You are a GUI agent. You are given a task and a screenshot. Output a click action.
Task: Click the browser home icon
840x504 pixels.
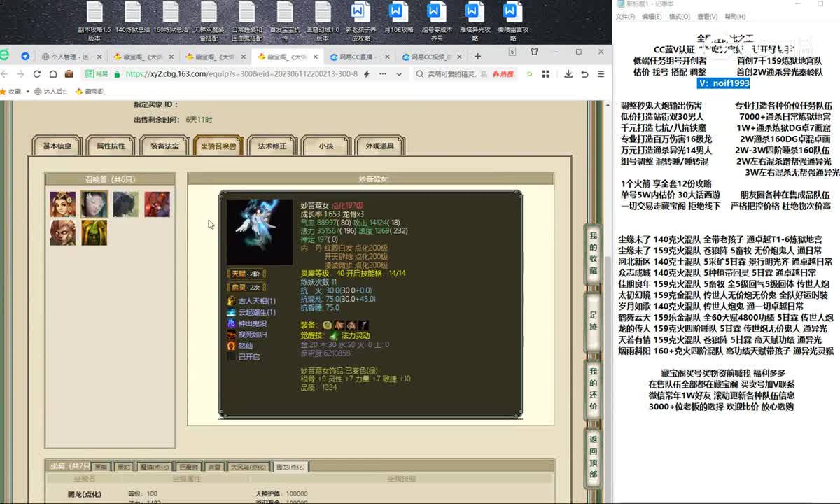pyautogui.click(x=54, y=73)
